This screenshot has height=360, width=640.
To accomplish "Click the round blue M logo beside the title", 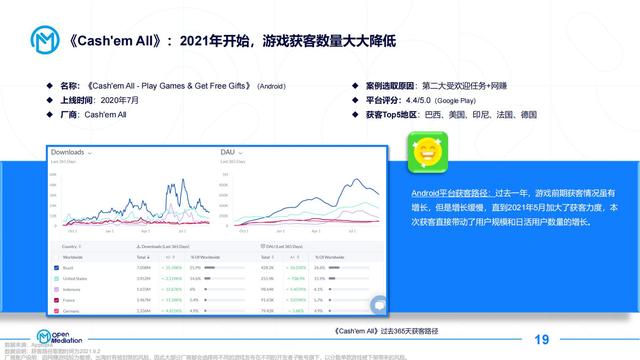I will coord(45,40).
